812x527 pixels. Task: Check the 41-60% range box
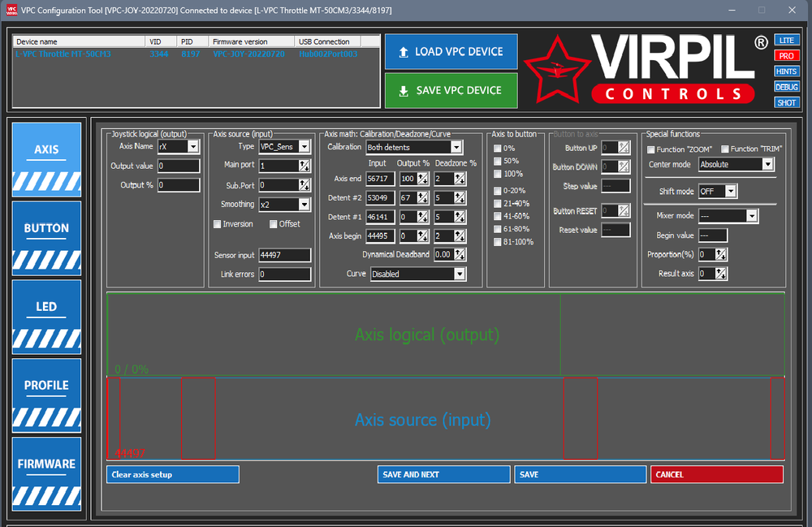[498, 216]
